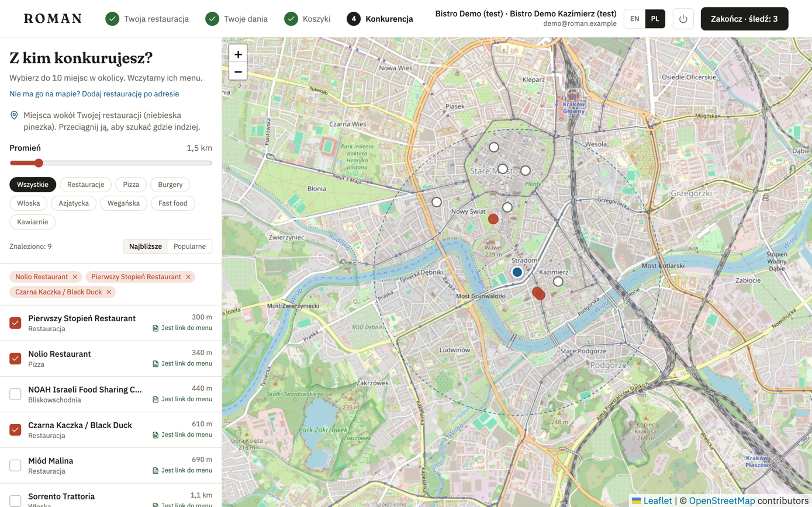Filter places by Burgery
812x507 pixels.
170,185
